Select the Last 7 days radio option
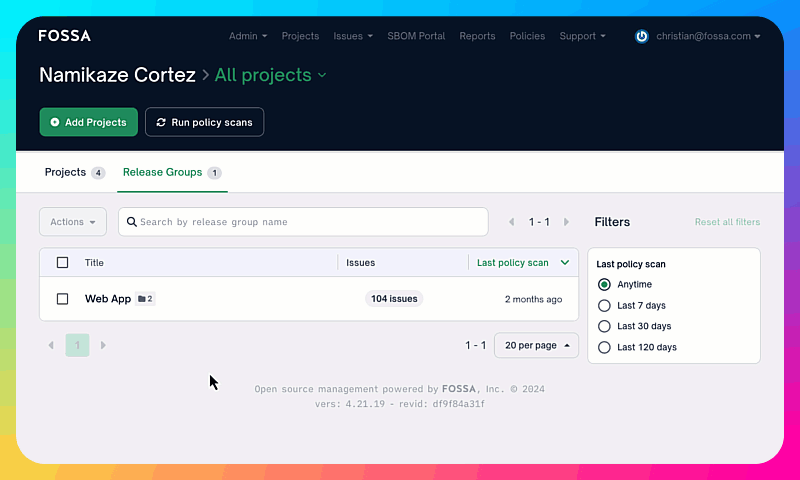 pos(604,306)
